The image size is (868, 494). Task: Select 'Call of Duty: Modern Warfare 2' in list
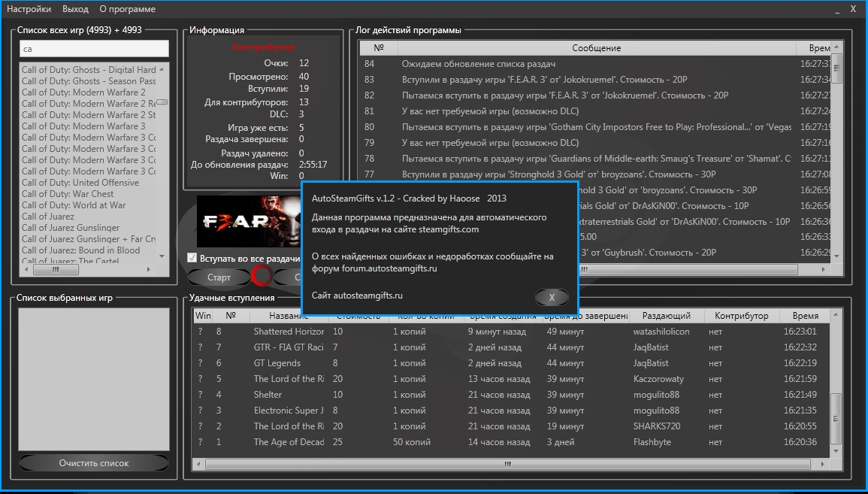point(83,92)
